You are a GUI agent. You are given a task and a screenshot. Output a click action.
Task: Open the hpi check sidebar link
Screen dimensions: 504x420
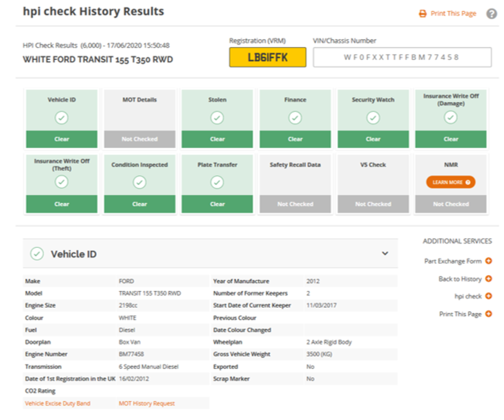[x=468, y=296]
